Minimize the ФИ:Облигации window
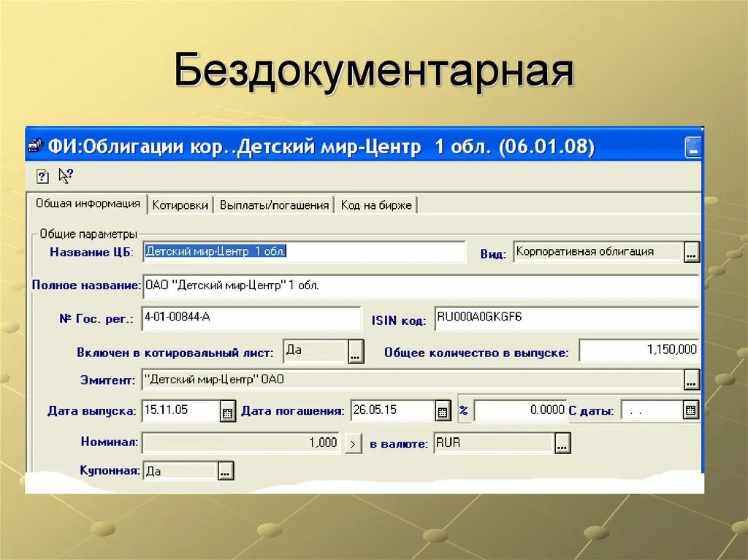This screenshot has height=560, width=748. click(x=692, y=147)
